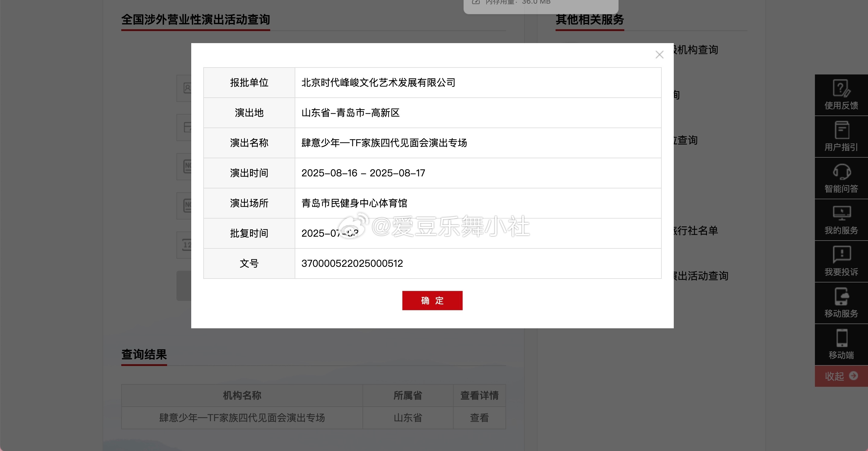Select the 演出时间 label cell

tap(249, 173)
